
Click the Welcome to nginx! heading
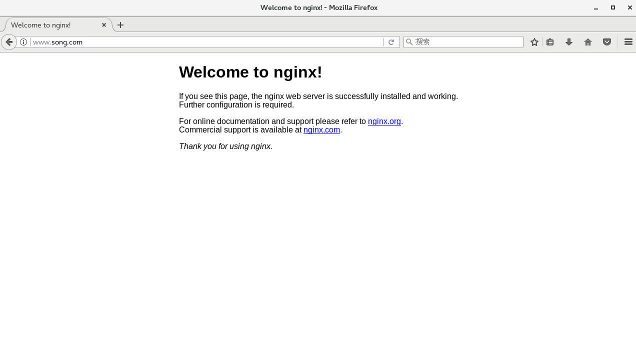pos(250,72)
